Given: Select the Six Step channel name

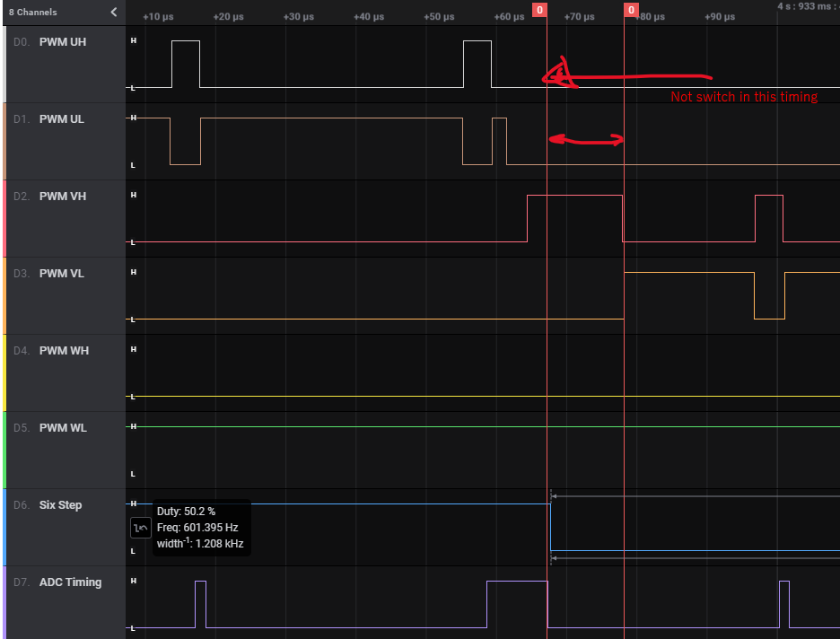Looking at the screenshot, I should coord(60,504).
